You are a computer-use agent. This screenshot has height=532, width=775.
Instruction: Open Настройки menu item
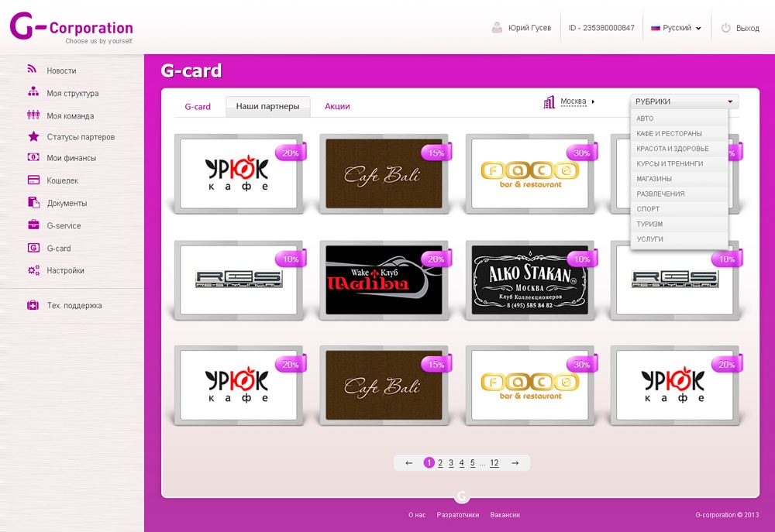65,271
